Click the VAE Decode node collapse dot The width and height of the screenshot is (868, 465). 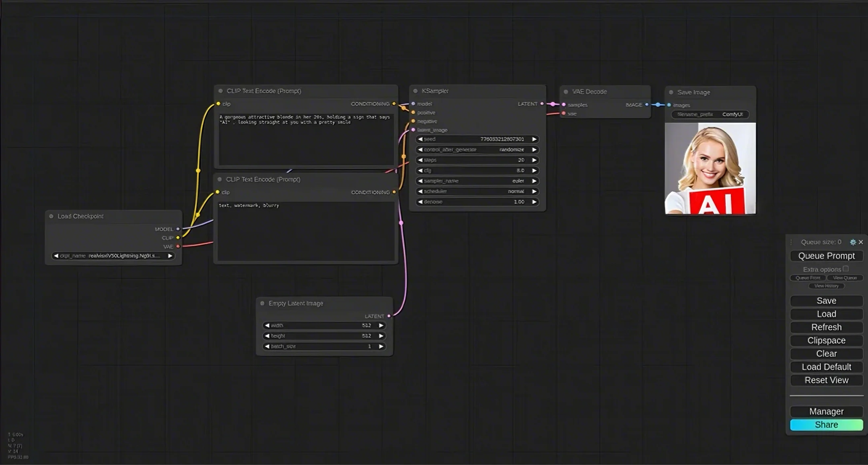(566, 92)
